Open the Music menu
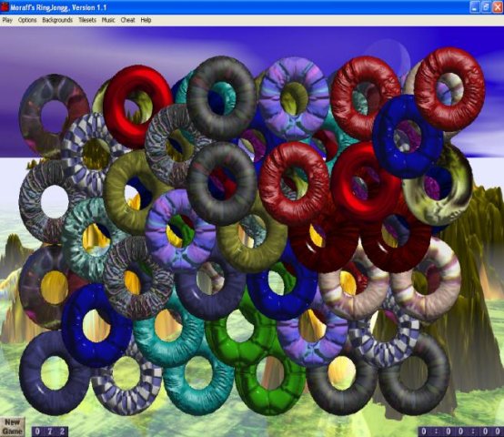 108,20
